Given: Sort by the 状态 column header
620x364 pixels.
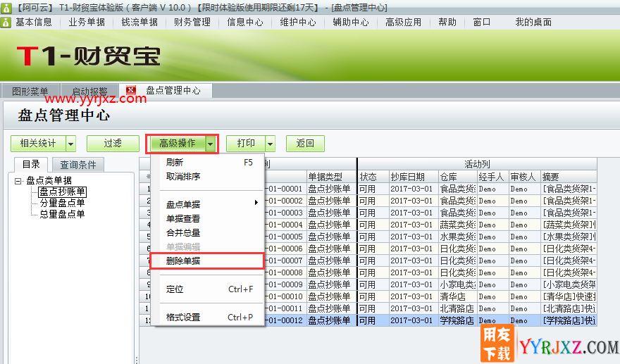Looking at the screenshot, I should tap(373, 177).
